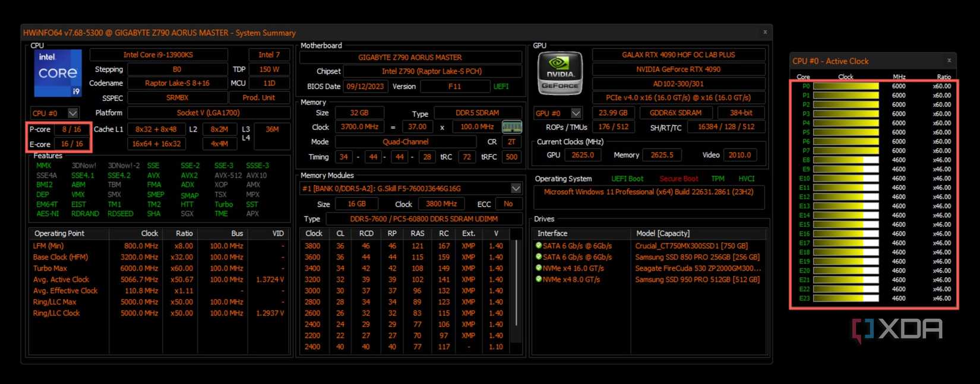
Task: Click the 09/12/2023 BIOS date
Action: point(365,86)
